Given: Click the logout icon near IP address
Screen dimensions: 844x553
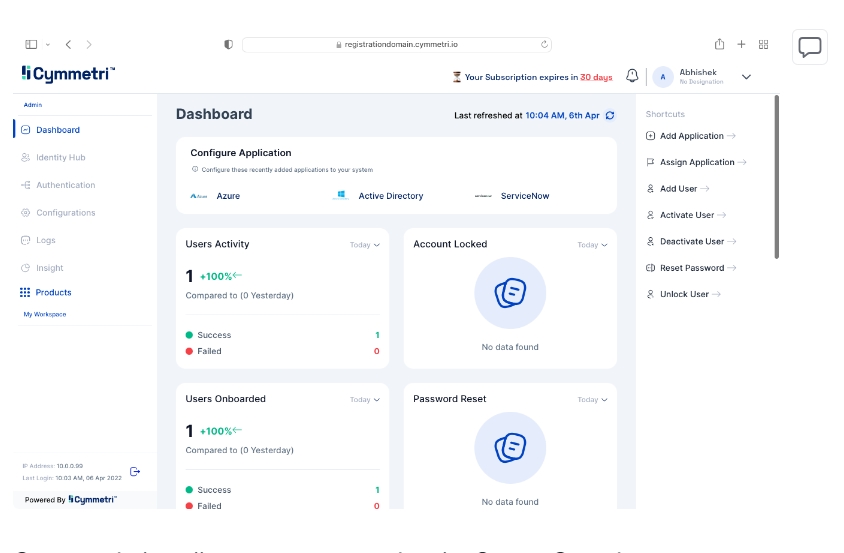Looking at the screenshot, I should coord(135,472).
